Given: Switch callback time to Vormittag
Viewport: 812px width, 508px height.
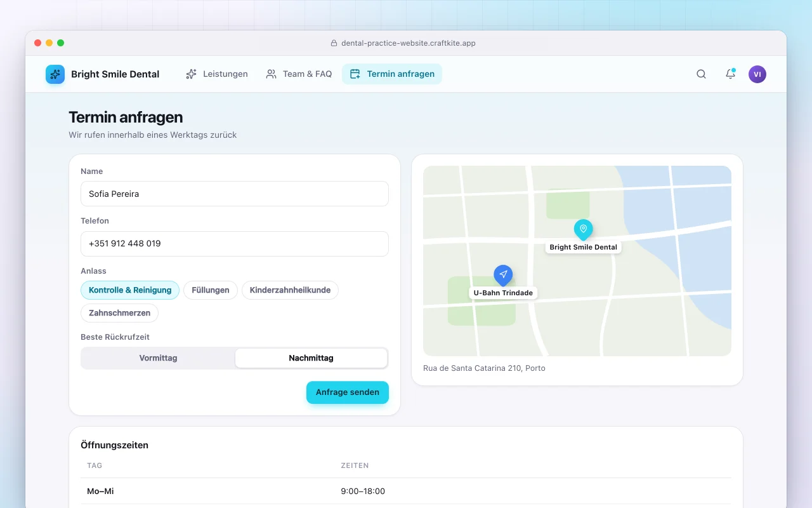Looking at the screenshot, I should tap(158, 358).
